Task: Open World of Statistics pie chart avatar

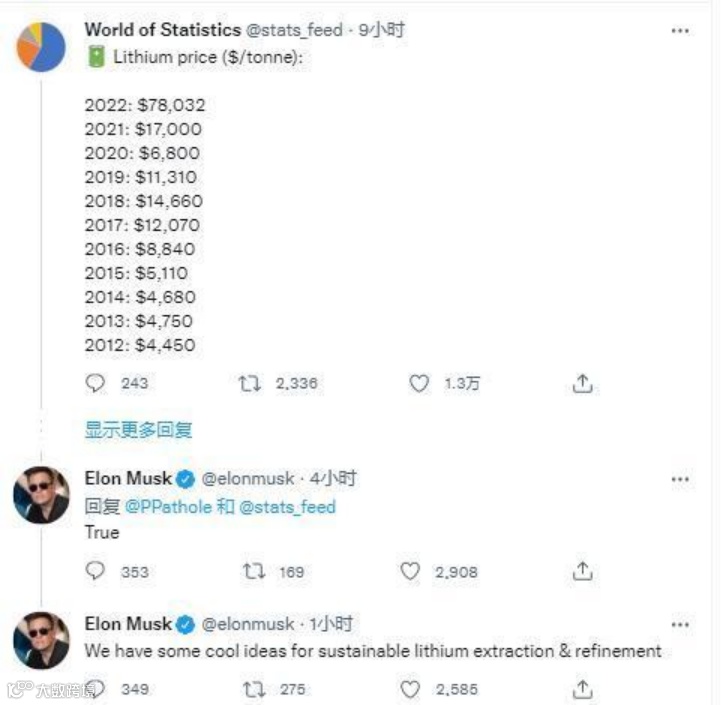Action: (41, 46)
